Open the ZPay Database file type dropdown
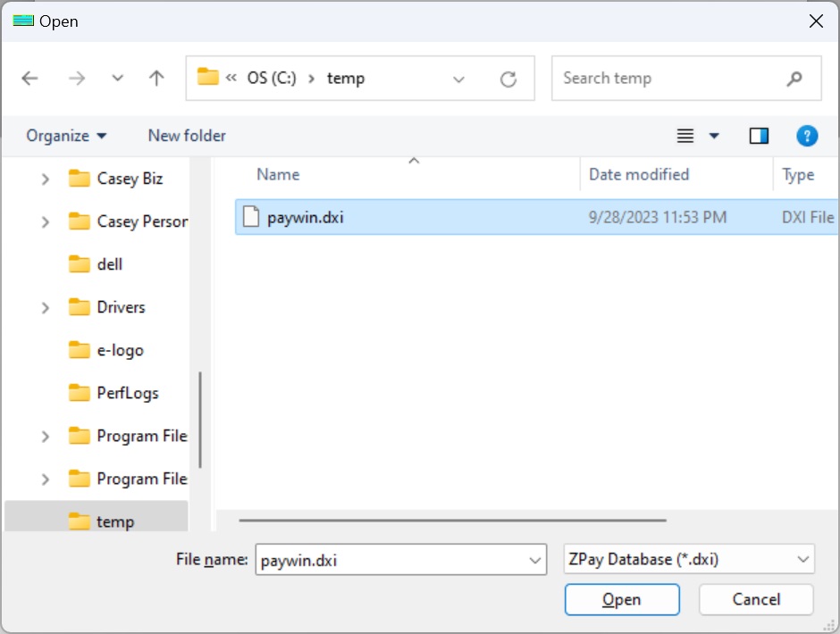This screenshot has width=840, height=634. pyautogui.click(x=688, y=559)
